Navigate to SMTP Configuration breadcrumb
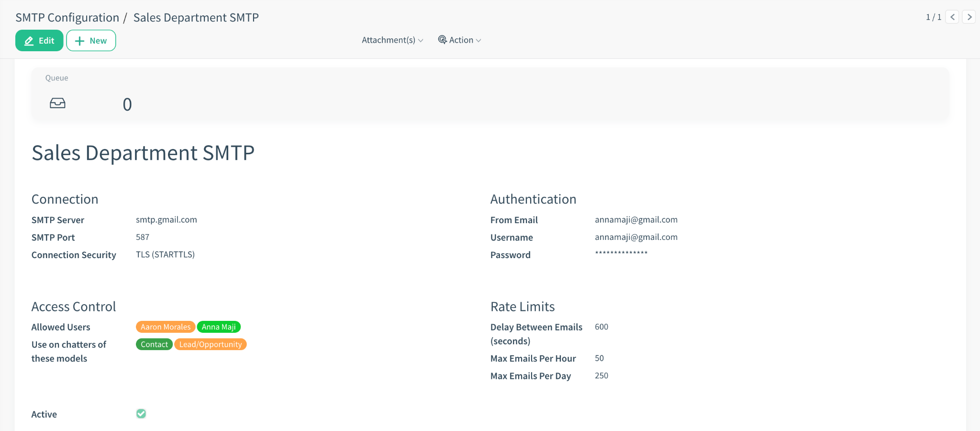The image size is (980, 431). pos(67,18)
